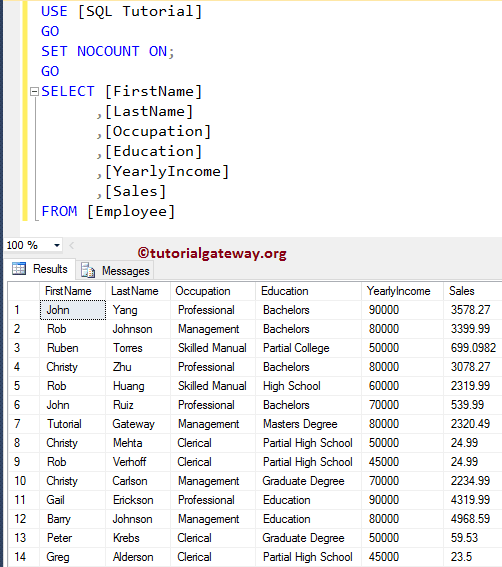
Task: Switch to the Messages tab
Action: (115, 271)
